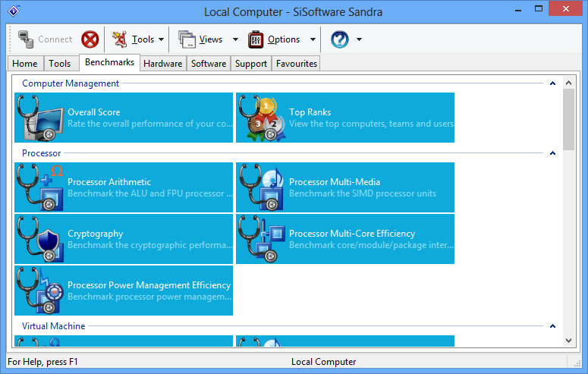Select the Overall Score title
This screenshot has width=588, height=374.
click(94, 112)
